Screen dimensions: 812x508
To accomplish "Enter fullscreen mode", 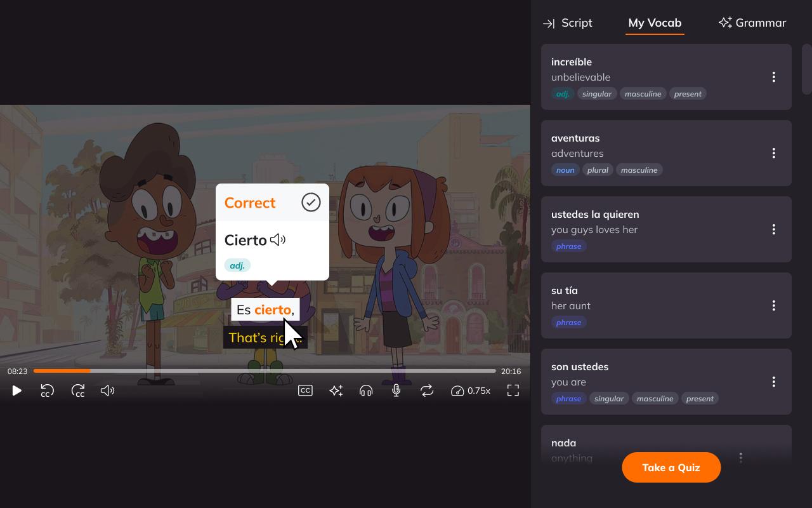I will click(513, 391).
